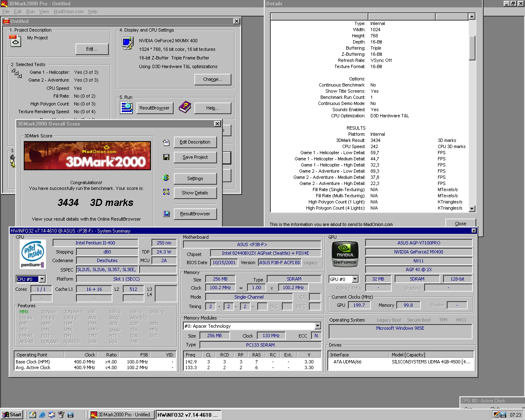525x420 pixels.
Task: Click the NVIDIA GeForce2 MX400 GPU field
Action: (418, 252)
